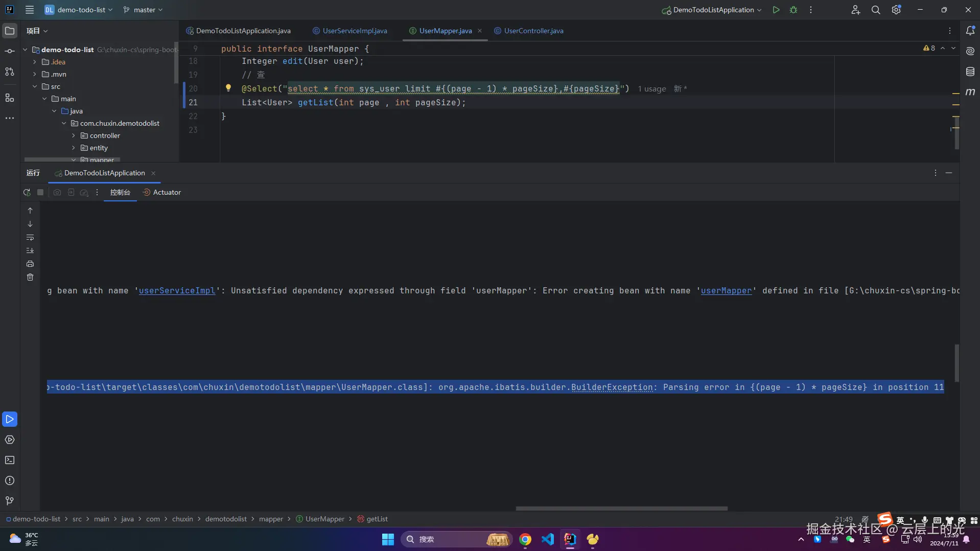Viewport: 980px width, 551px height.
Task: Open the Pull Requests tool window
Action: pyautogui.click(x=10, y=72)
